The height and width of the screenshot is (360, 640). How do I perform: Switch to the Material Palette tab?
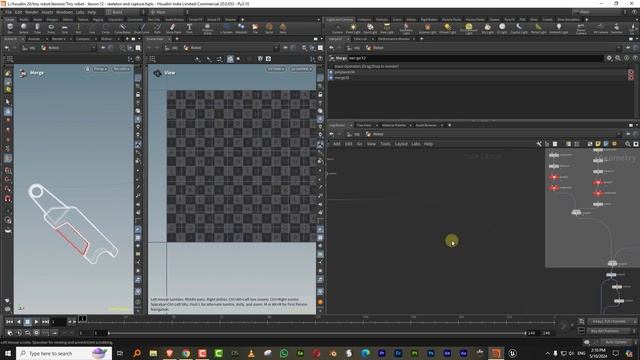click(x=394, y=125)
